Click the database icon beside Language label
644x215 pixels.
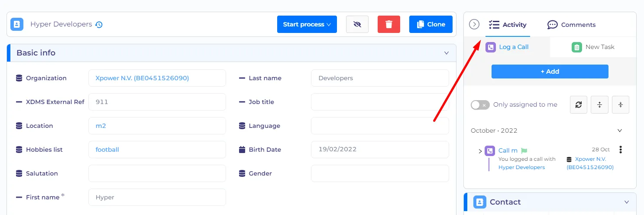tap(242, 126)
